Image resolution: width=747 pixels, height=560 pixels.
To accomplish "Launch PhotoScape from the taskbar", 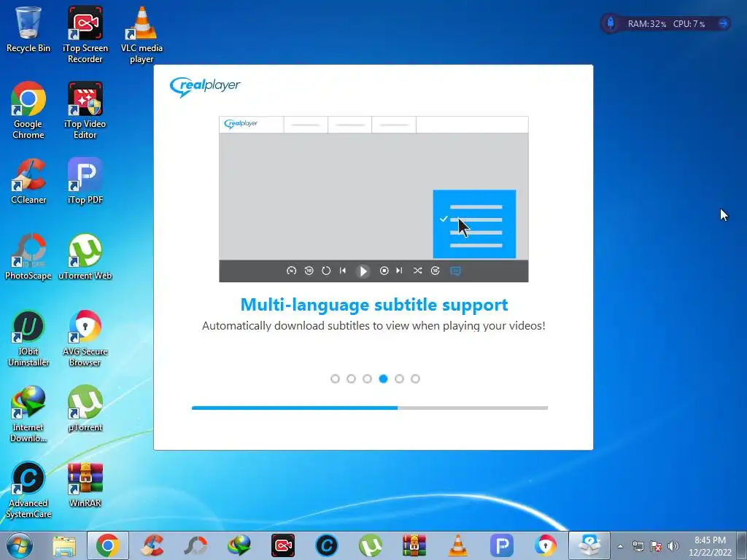I will click(x=196, y=545).
